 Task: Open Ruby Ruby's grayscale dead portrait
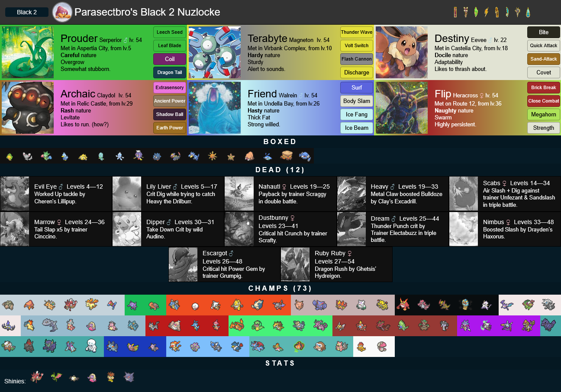click(x=295, y=264)
